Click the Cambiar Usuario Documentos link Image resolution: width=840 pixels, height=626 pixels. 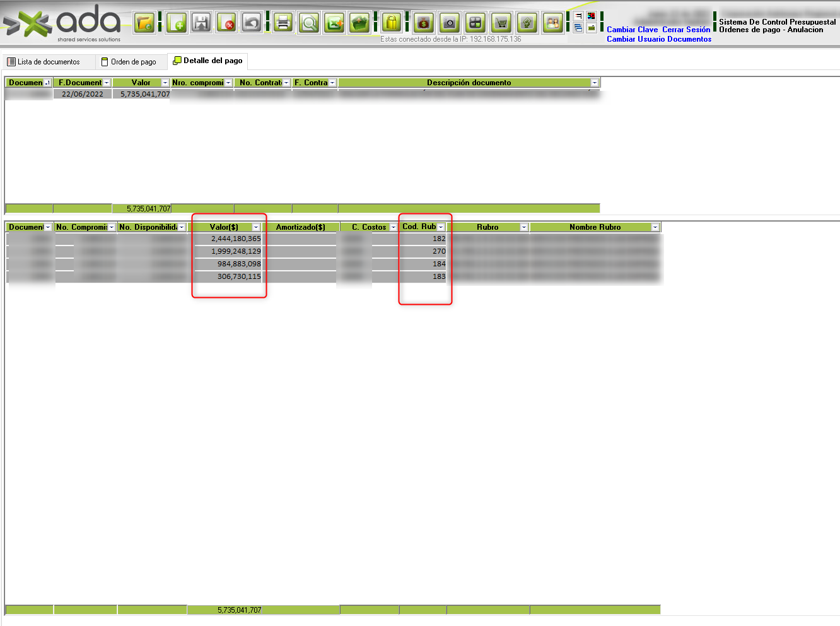coord(659,39)
